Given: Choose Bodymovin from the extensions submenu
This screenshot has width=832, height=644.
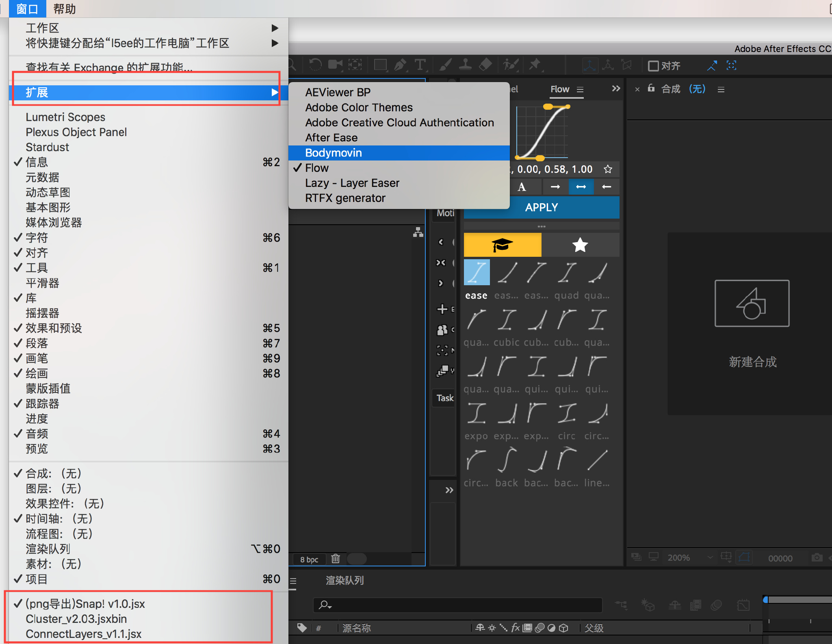Looking at the screenshot, I should pyautogui.click(x=333, y=153).
